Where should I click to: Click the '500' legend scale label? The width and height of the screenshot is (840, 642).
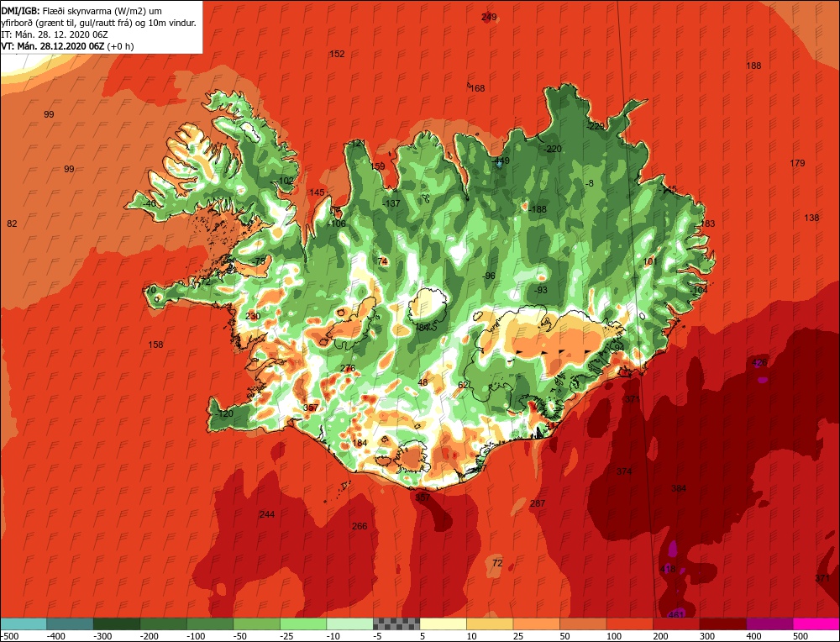tap(801, 636)
